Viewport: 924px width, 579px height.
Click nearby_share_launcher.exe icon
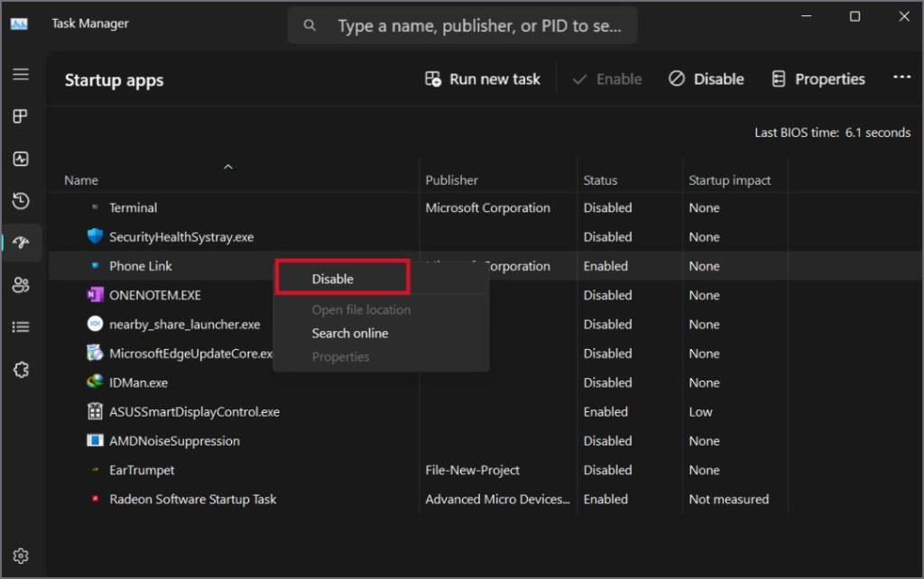pyautogui.click(x=95, y=324)
